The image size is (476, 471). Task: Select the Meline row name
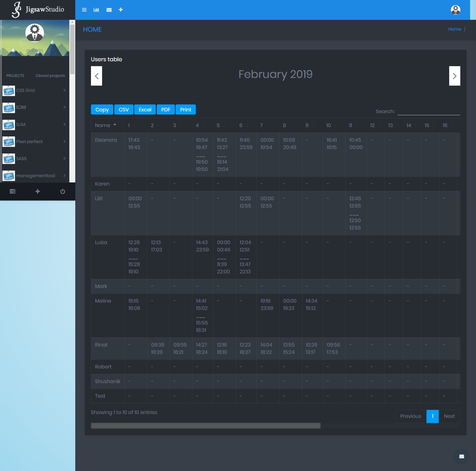103,301
